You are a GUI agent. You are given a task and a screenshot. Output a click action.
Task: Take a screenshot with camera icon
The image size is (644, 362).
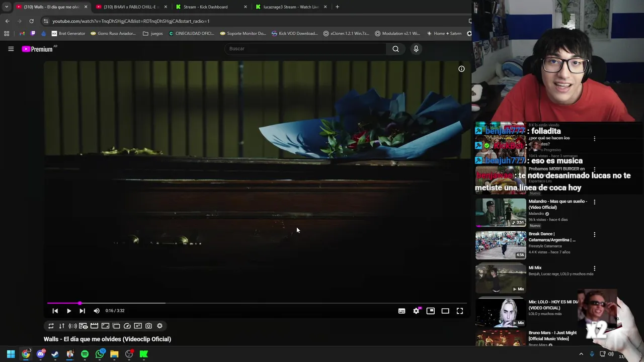(x=149, y=326)
